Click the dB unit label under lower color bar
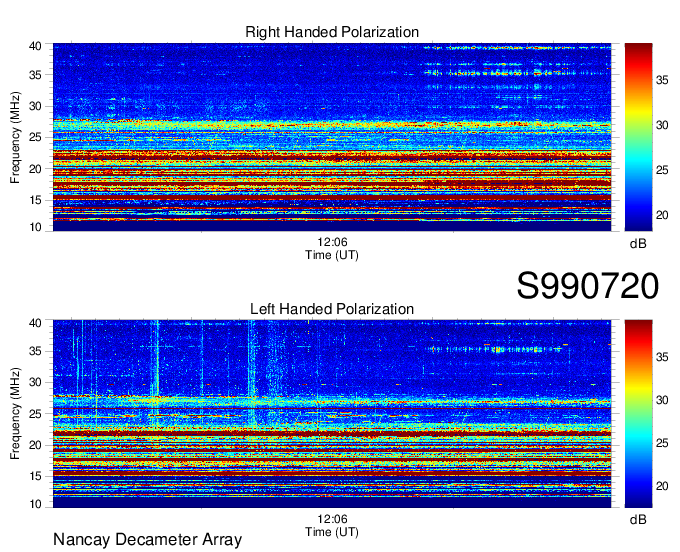Viewport: 680px width, 552px height. click(x=638, y=519)
